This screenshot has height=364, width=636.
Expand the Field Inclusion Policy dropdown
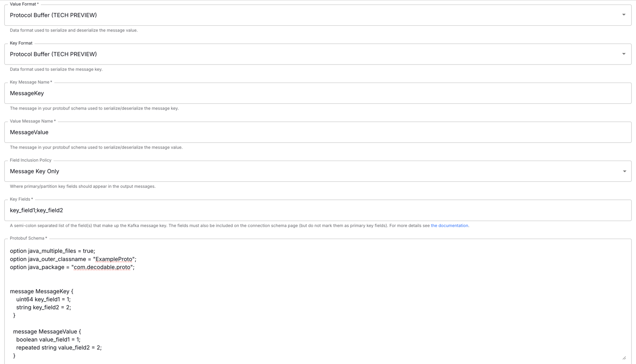(x=318, y=171)
